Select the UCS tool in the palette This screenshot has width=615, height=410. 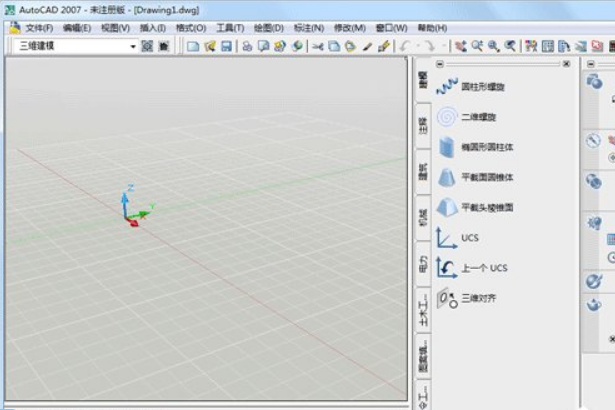(x=458, y=238)
